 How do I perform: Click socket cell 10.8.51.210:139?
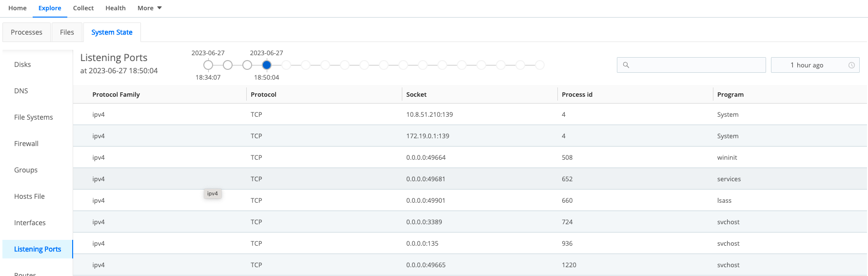(430, 114)
